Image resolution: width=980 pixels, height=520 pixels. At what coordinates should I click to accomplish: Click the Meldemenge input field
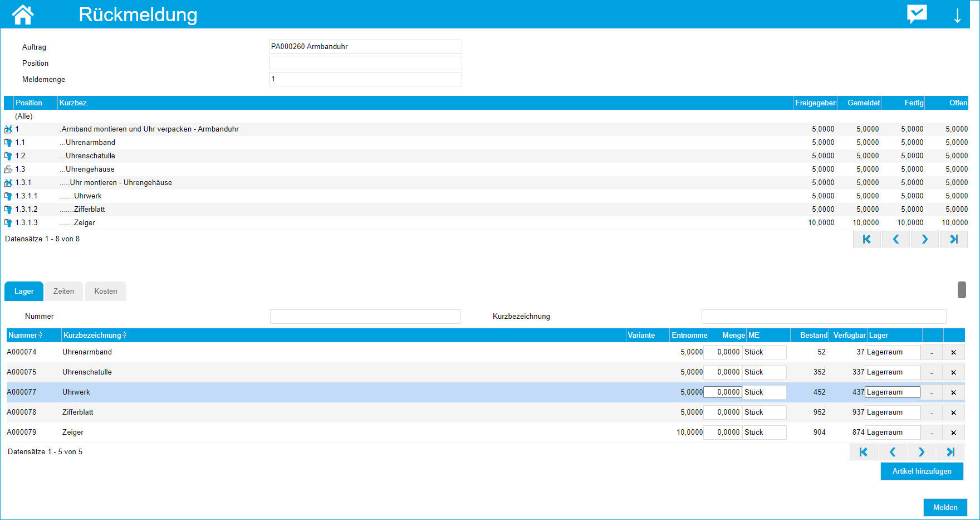[365, 79]
